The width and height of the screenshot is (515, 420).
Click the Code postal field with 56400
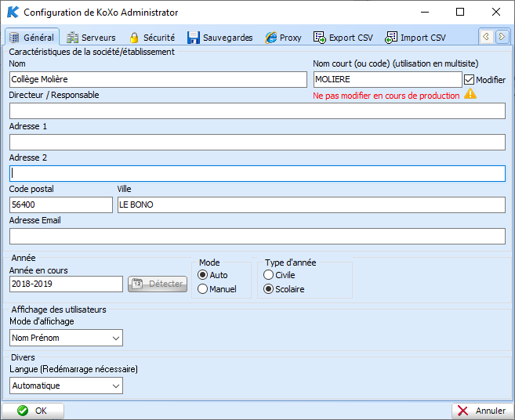click(61, 205)
